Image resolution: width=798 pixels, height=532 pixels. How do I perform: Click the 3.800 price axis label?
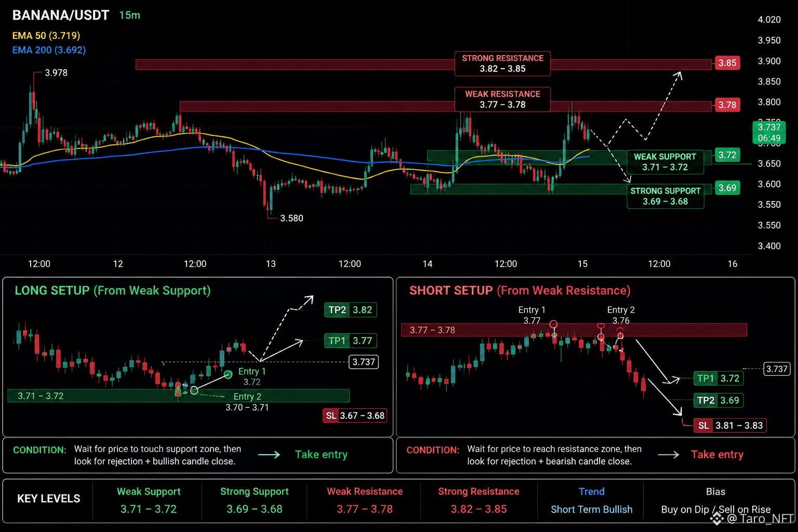click(769, 102)
